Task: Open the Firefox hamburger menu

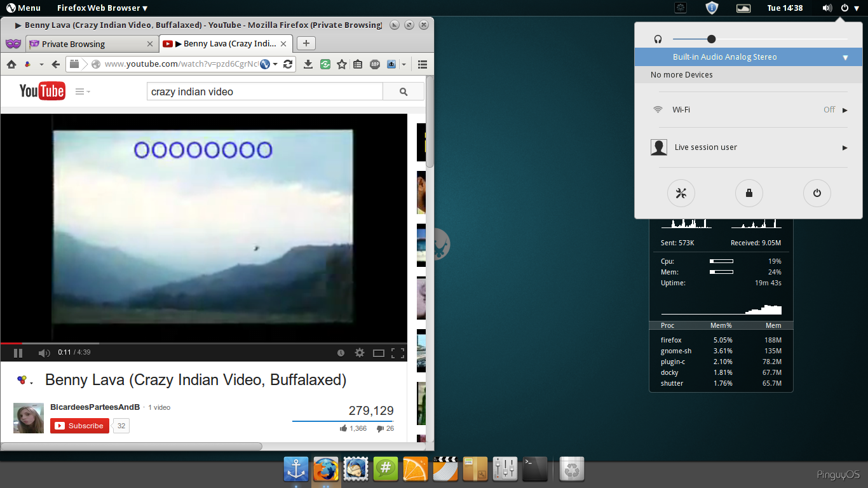Action: (423, 64)
